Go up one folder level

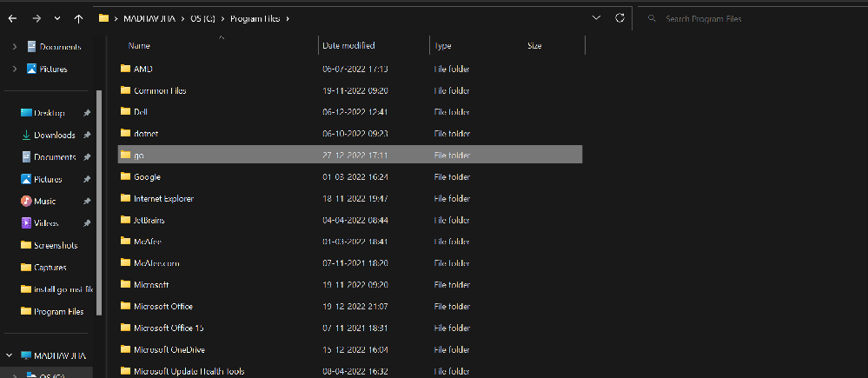coord(78,18)
